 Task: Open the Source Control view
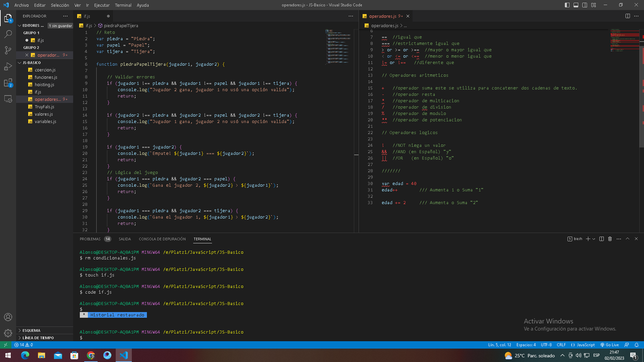[8, 50]
